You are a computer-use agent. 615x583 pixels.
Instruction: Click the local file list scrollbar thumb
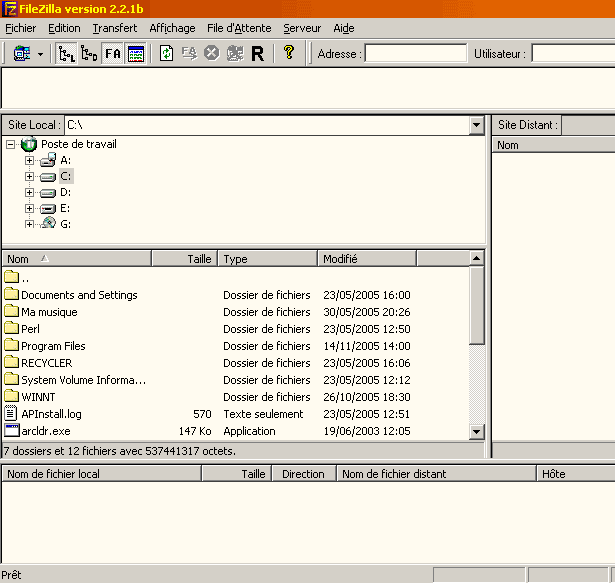click(477, 306)
